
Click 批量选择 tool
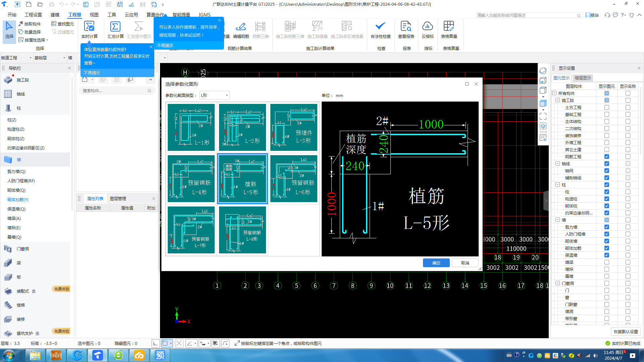click(x=30, y=32)
